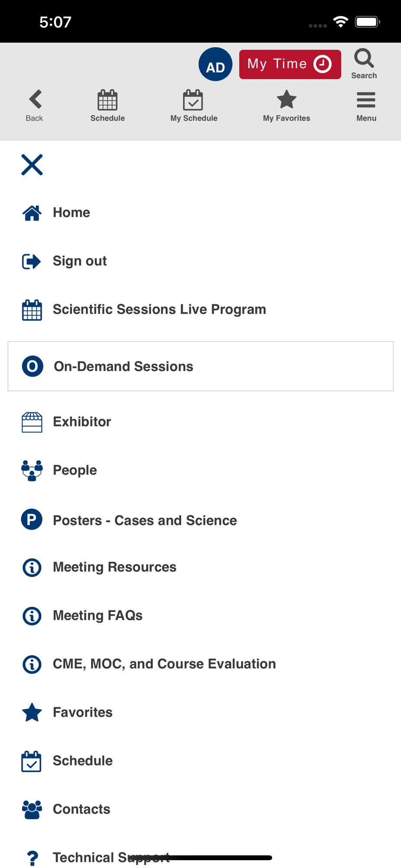This screenshot has height=868, width=401.
Task: Open Posters - Cases and Science
Action: (200, 520)
